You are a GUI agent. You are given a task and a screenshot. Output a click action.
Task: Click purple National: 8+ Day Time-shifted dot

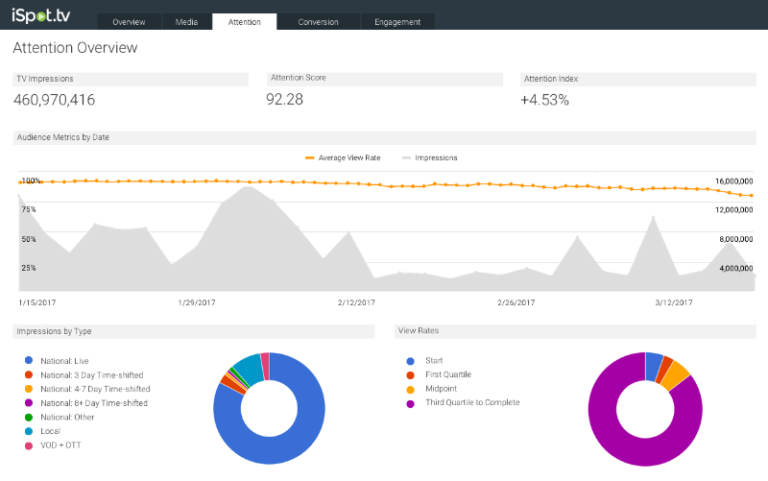29,402
